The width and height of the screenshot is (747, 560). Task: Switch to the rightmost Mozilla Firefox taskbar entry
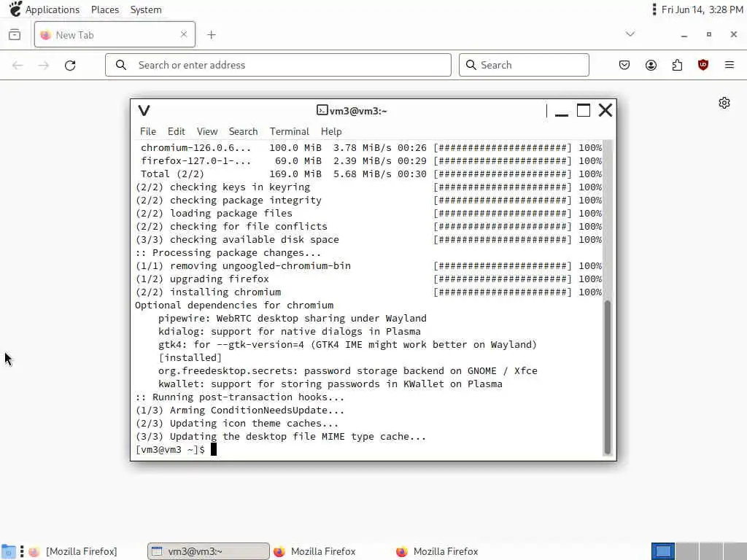pyautogui.click(x=438, y=551)
